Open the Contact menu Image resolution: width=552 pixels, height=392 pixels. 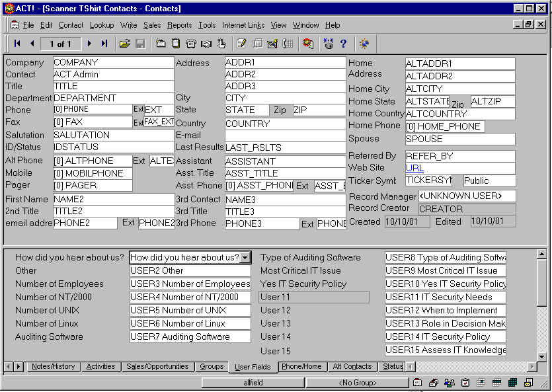[71, 25]
